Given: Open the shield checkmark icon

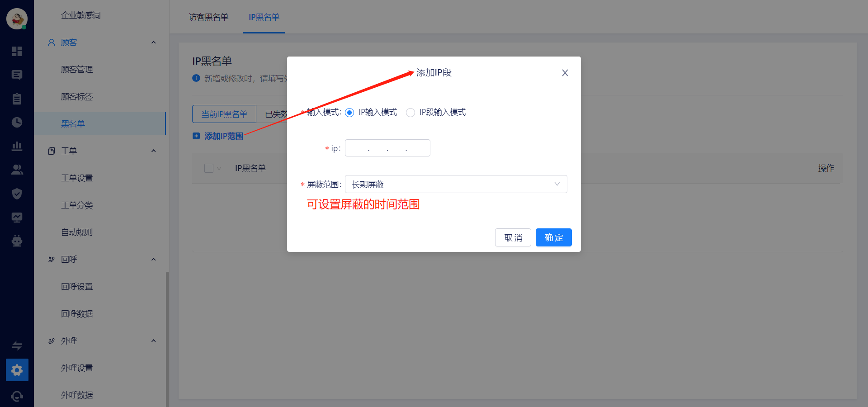Looking at the screenshot, I should [x=17, y=194].
